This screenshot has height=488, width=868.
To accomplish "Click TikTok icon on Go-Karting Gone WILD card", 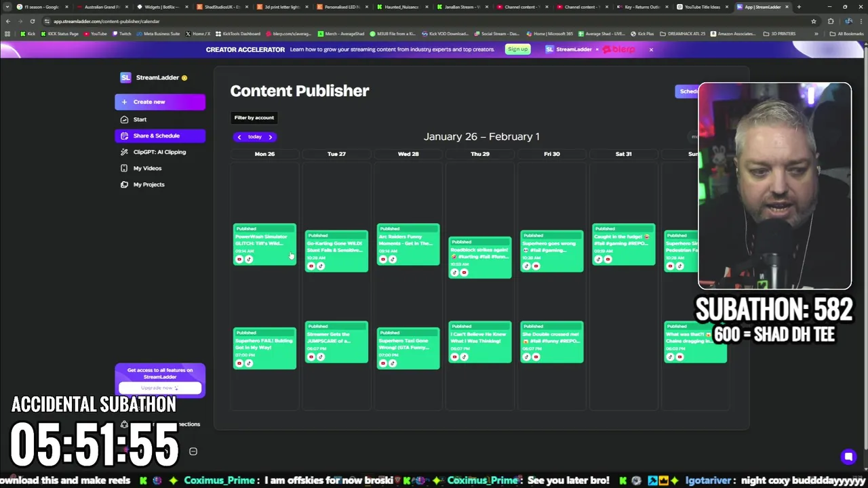I will 321,266.
